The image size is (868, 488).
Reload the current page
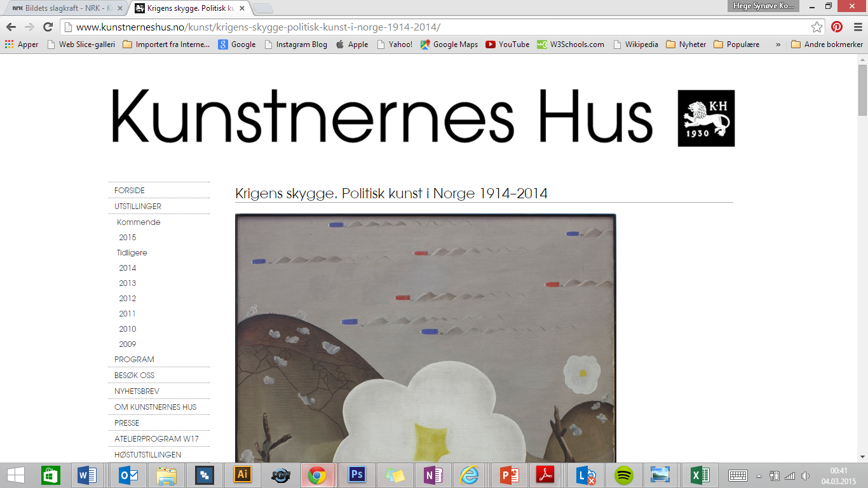click(48, 27)
